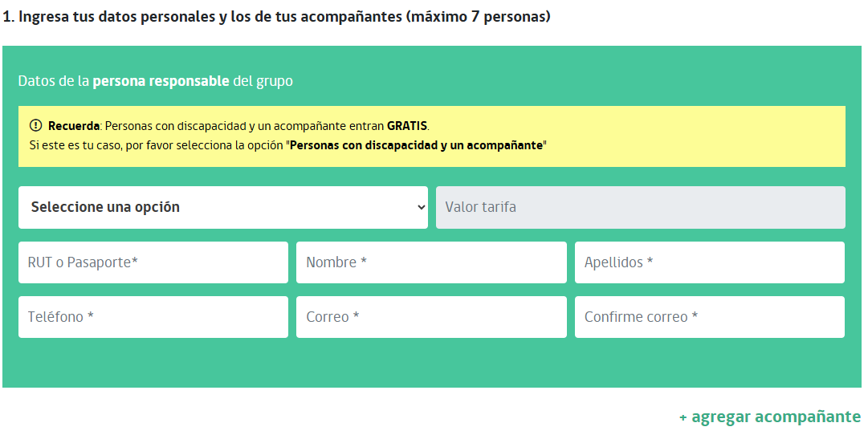Click into the Apellidos field

click(709, 262)
